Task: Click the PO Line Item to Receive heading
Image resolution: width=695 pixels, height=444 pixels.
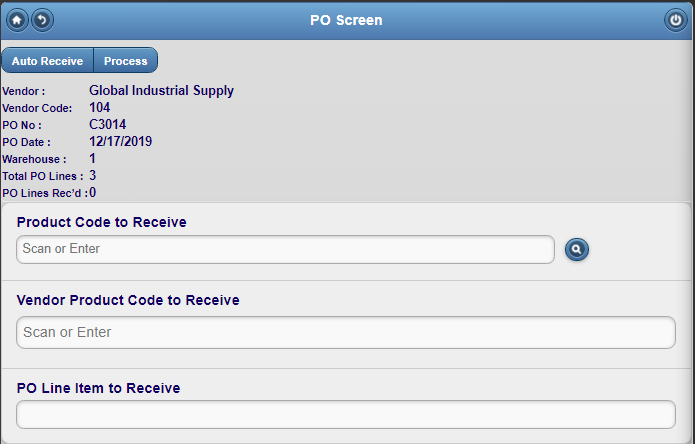Action: (x=98, y=388)
